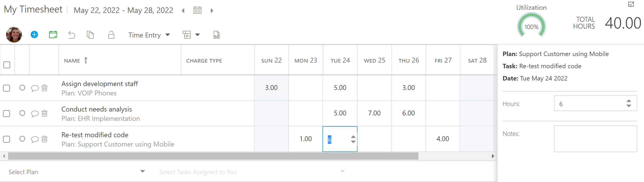Select all rows with the header checkbox
The image size is (644, 182).
pyautogui.click(x=7, y=65)
